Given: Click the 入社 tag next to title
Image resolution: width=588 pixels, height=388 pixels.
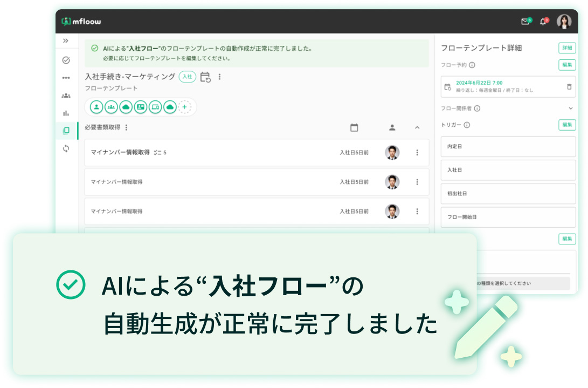Looking at the screenshot, I should [187, 77].
